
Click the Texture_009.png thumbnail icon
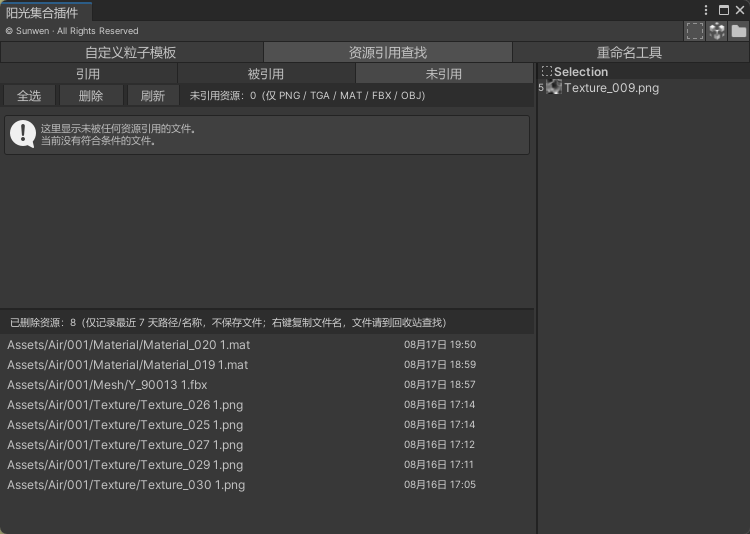pos(554,87)
